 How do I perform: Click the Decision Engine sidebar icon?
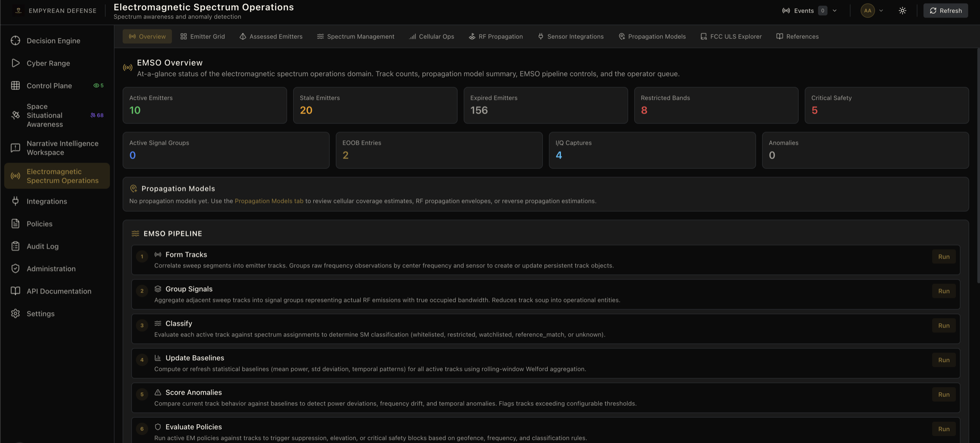15,41
